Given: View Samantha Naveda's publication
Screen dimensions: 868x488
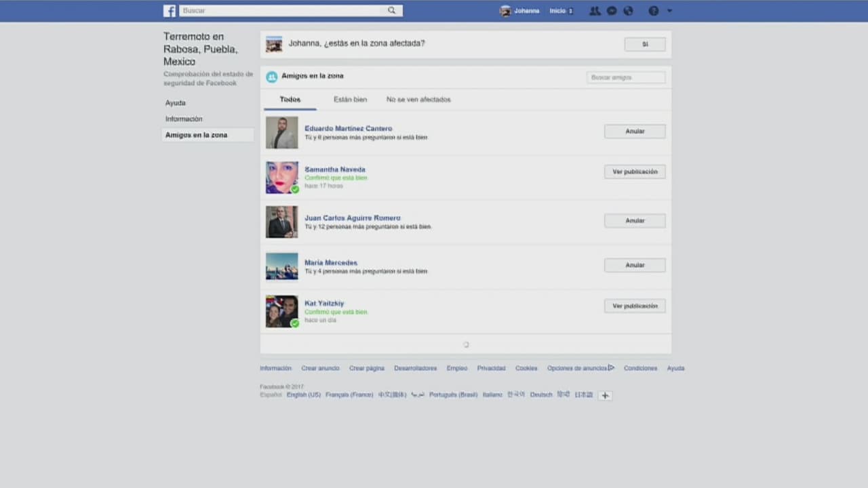Looking at the screenshot, I should tap(634, 172).
